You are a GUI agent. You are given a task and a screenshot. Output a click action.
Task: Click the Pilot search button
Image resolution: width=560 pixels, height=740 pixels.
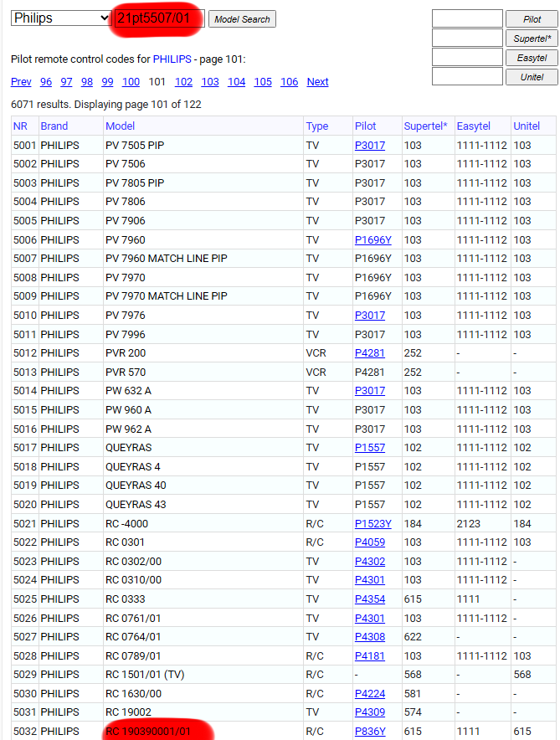(532, 18)
